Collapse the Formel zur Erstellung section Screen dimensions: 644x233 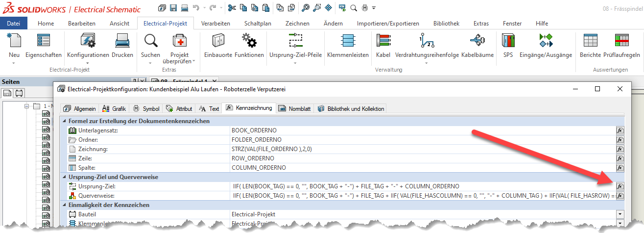[64, 121]
